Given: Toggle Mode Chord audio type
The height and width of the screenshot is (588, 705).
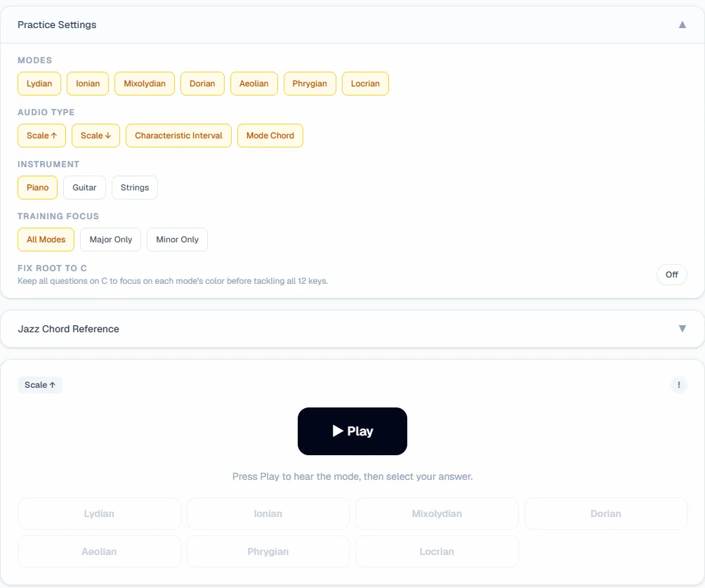Looking at the screenshot, I should pyautogui.click(x=270, y=136).
